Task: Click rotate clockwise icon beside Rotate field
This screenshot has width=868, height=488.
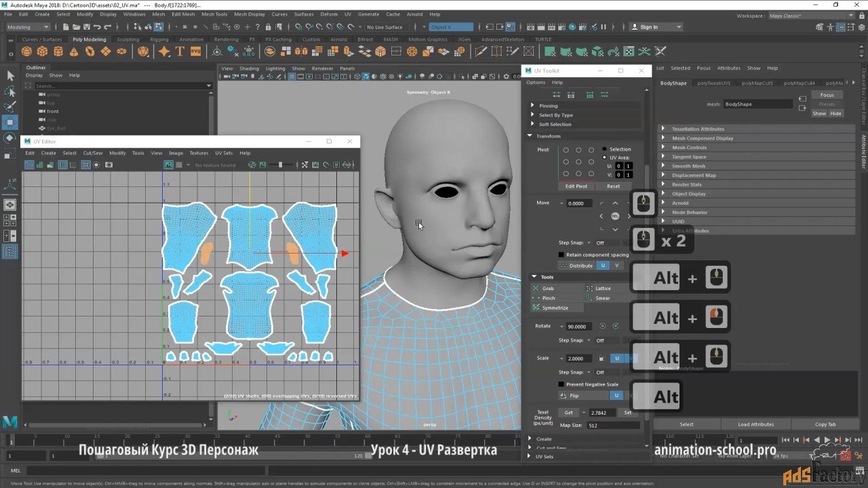Action: pyautogui.click(x=616, y=326)
